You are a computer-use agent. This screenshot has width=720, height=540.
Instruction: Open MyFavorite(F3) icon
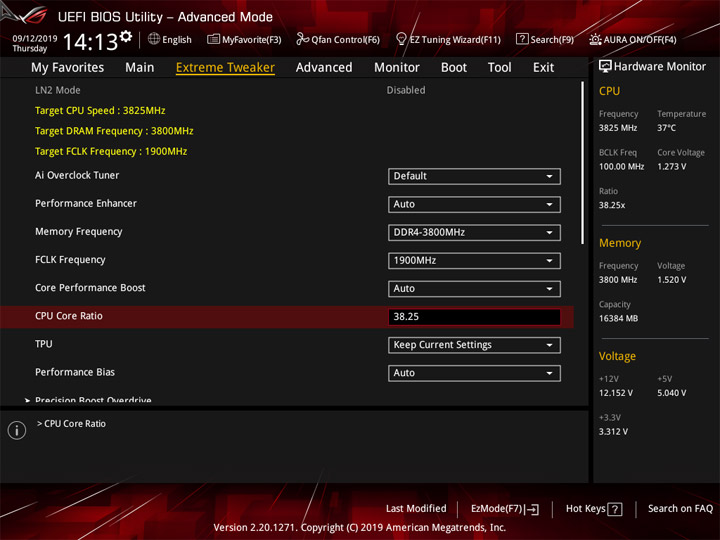coord(213,39)
